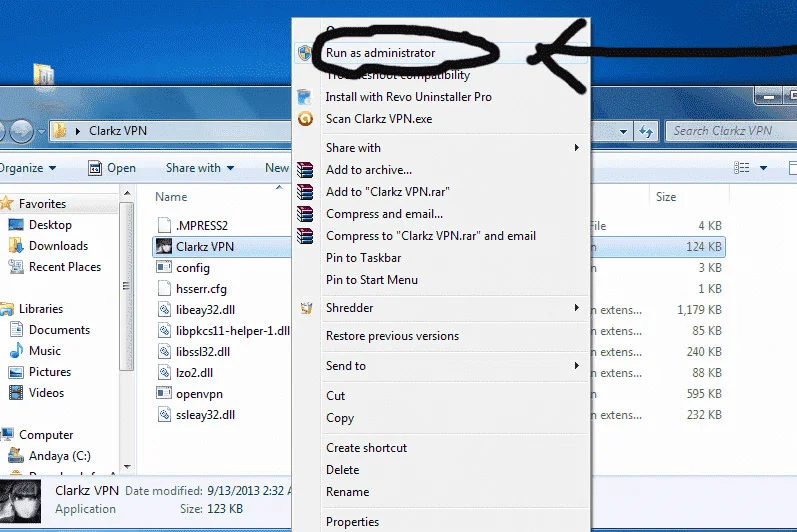Click the .MPRESS2 file icon
Image resolution: width=797 pixels, height=532 pixels.
pos(164,225)
